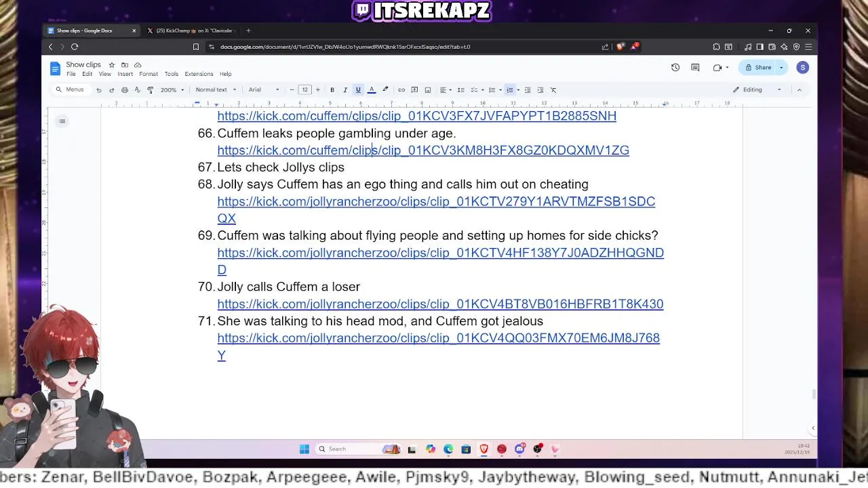
Task: Activate the paint format roller tool
Action: pos(150,89)
